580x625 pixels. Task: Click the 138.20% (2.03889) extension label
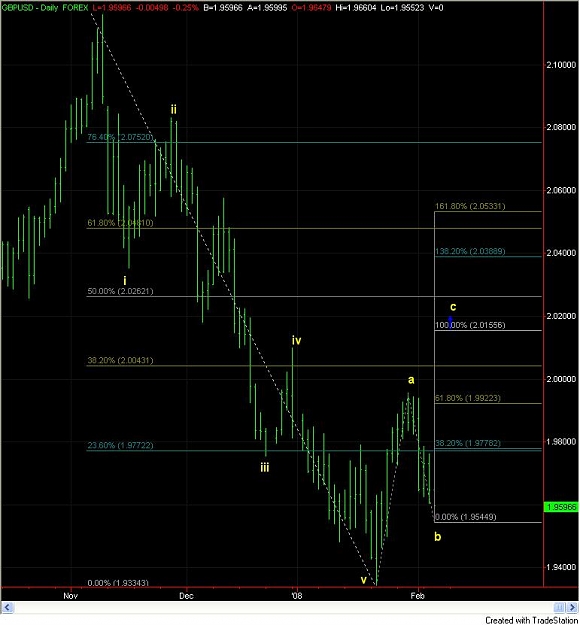[470, 251]
